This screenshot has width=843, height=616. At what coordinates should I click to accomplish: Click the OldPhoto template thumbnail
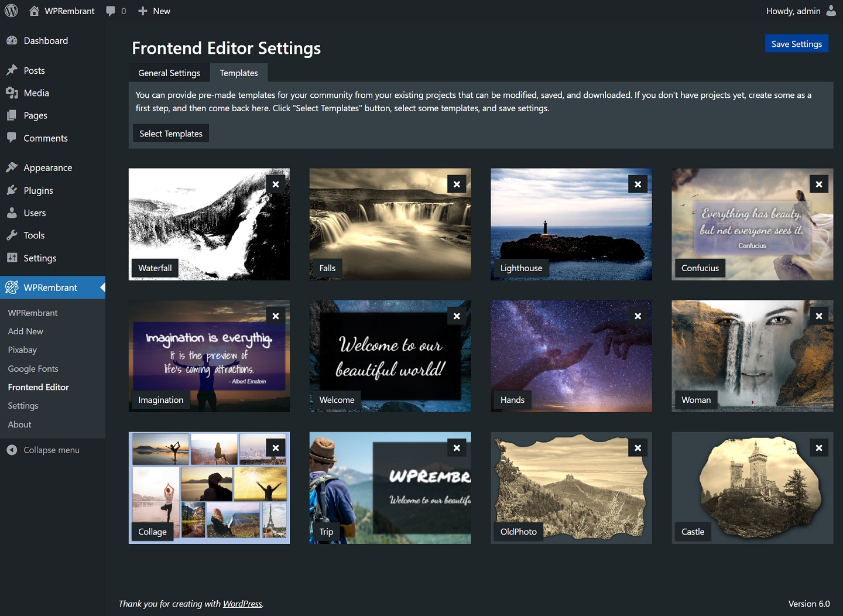point(571,488)
